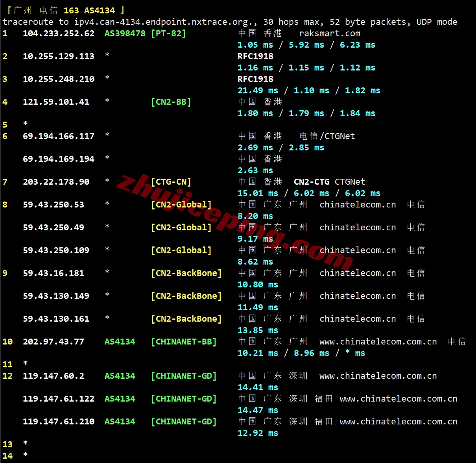
Task: Click the IP 59.43.250.49
Action: click(54, 228)
